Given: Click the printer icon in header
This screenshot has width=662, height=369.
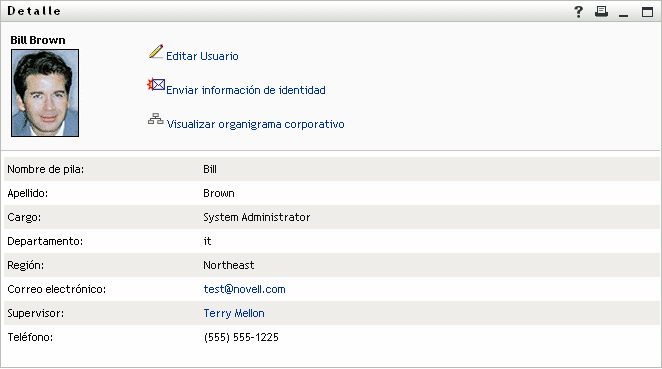Looking at the screenshot, I should [601, 11].
